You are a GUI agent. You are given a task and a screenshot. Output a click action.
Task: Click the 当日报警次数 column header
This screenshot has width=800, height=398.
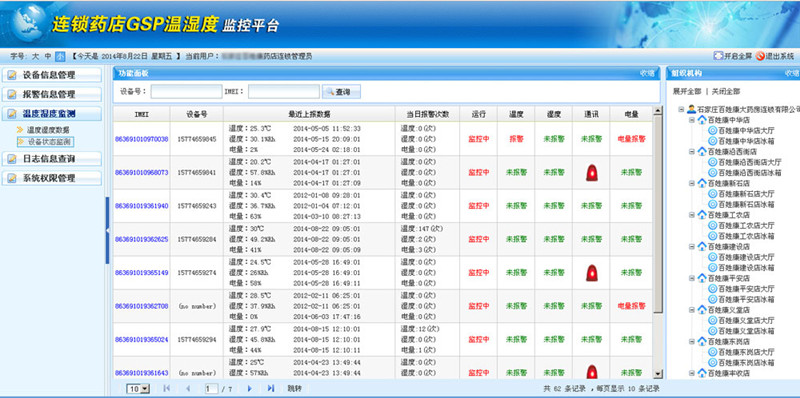tap(428, 114)
